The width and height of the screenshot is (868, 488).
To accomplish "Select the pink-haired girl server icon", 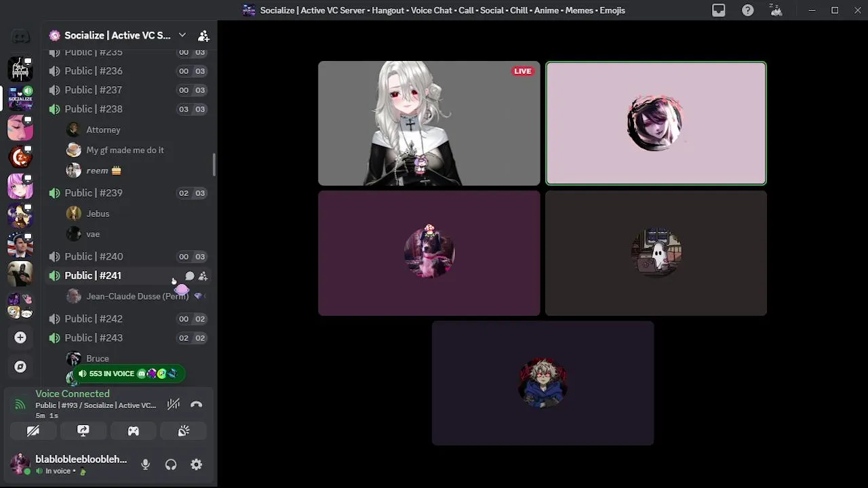I will [20, 128].
